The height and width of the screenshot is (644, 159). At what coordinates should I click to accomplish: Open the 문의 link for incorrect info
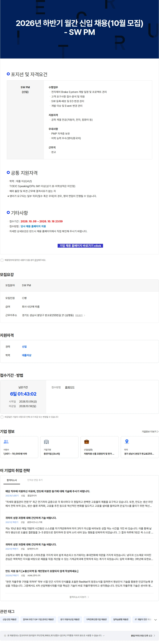point(36,260)
